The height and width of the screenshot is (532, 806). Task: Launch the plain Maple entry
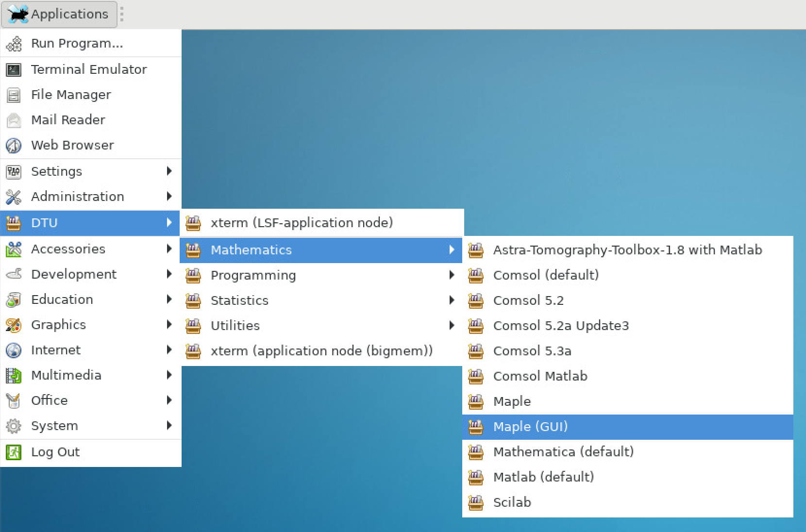click(x=627, y=401)
